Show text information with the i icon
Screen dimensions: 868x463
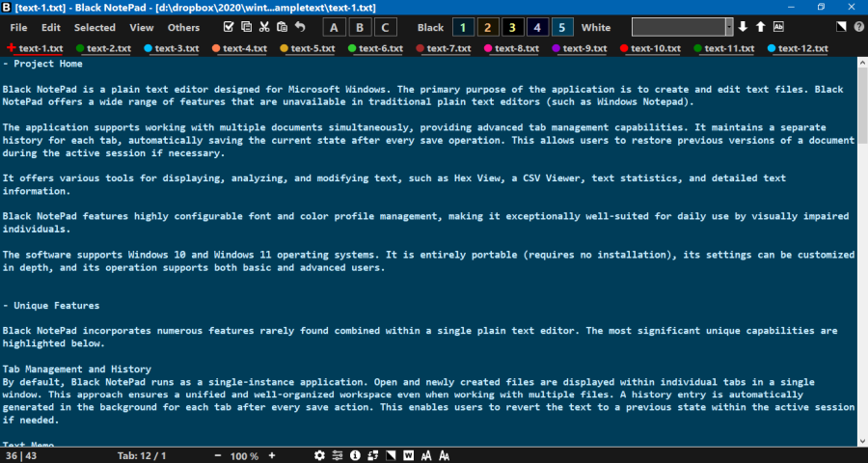coord(355,456)
